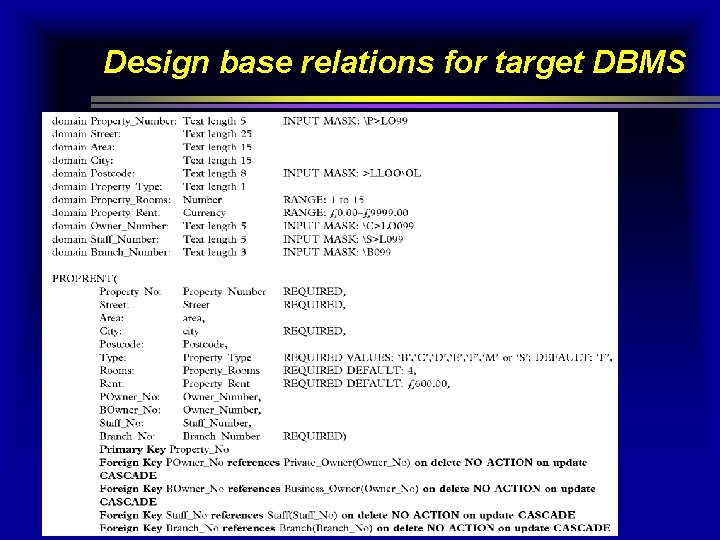720x540 pixels.
Task: Select "Branch_Number" in the Branch_No row
Action: coord(222,437)
